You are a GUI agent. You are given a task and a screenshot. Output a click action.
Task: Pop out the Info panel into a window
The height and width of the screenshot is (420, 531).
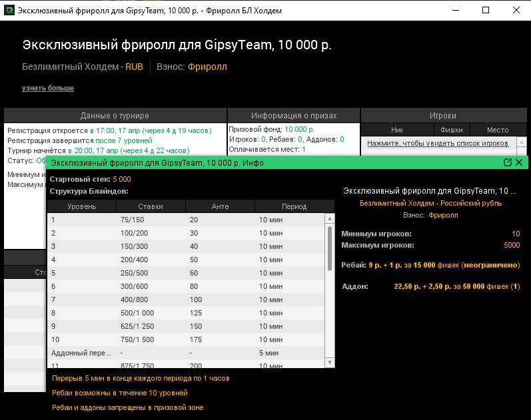(x=507, y=162)
